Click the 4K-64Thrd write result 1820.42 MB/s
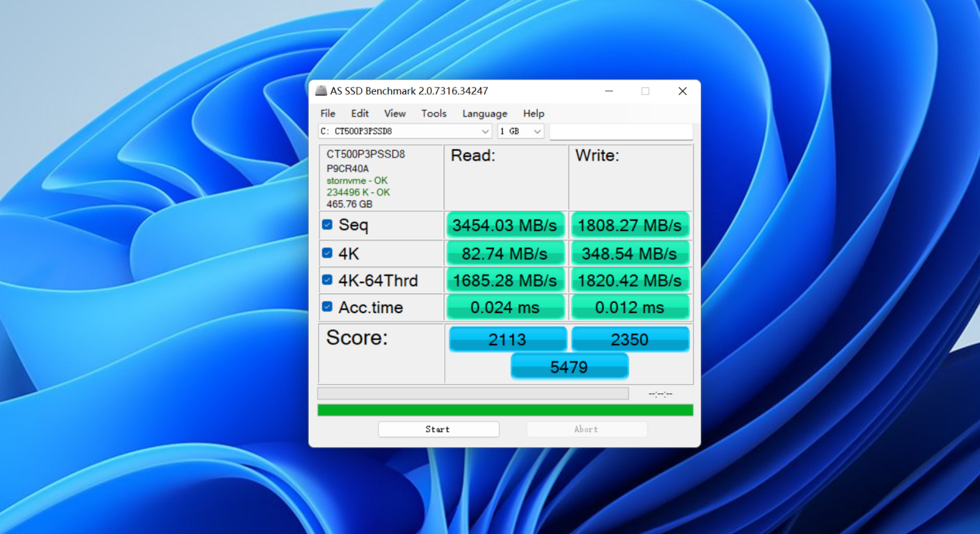This screenshot has height=534, width=980. coord(630,280)
